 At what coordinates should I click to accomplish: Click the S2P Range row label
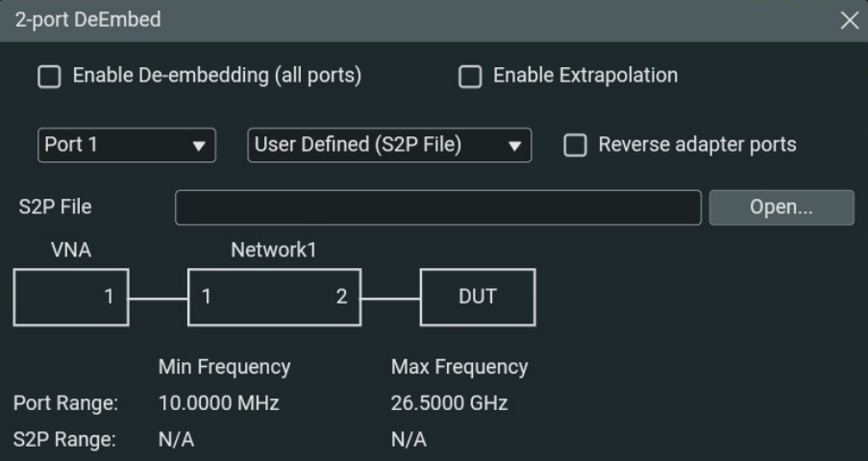click(x=62, y=440)
